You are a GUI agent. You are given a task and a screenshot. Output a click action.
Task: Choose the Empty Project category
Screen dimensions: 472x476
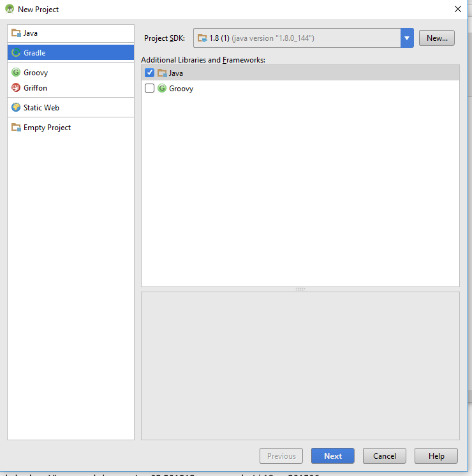click(x=71, y=127)
